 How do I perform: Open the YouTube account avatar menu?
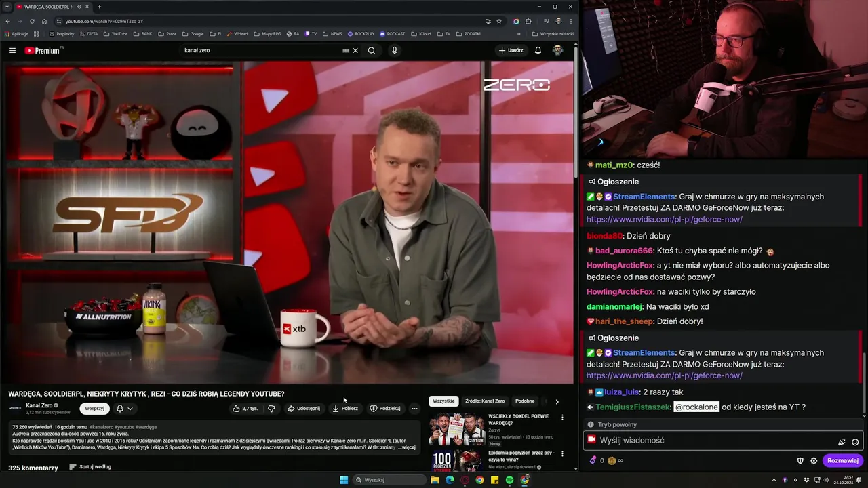tap(557, 50)
